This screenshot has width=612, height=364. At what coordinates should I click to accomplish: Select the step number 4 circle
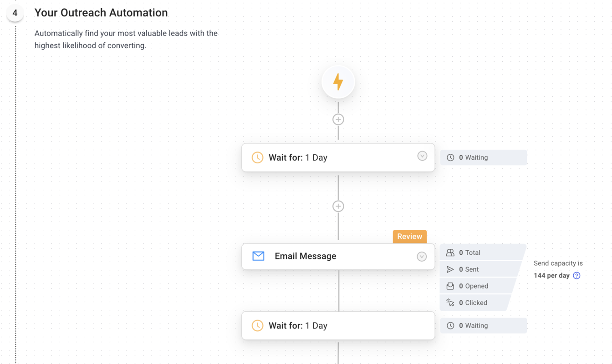coord(15,13)
